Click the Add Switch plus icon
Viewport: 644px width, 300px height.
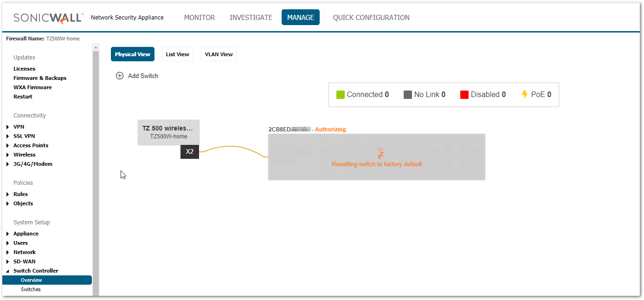coord(120,76)
